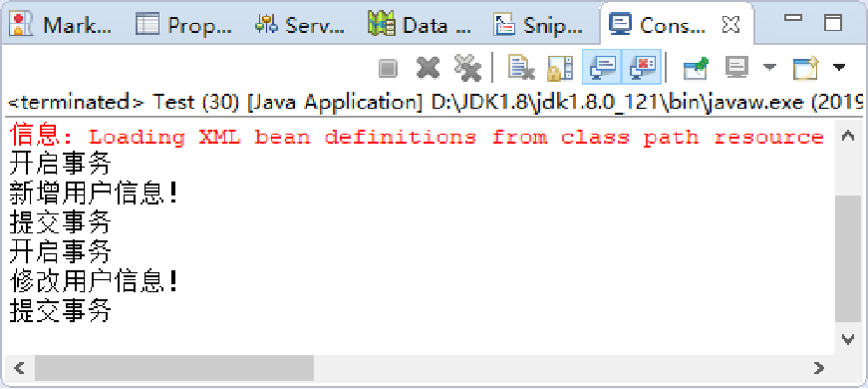868x389 pixels.
Task: Toggle the Scroll Lock padlock icon
Action: point(560,68)
